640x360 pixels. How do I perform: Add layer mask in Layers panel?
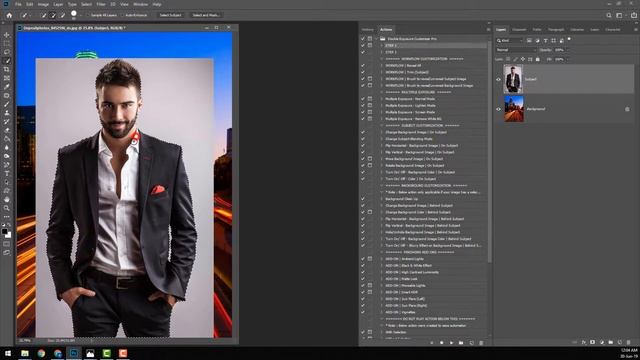(593, 342)
